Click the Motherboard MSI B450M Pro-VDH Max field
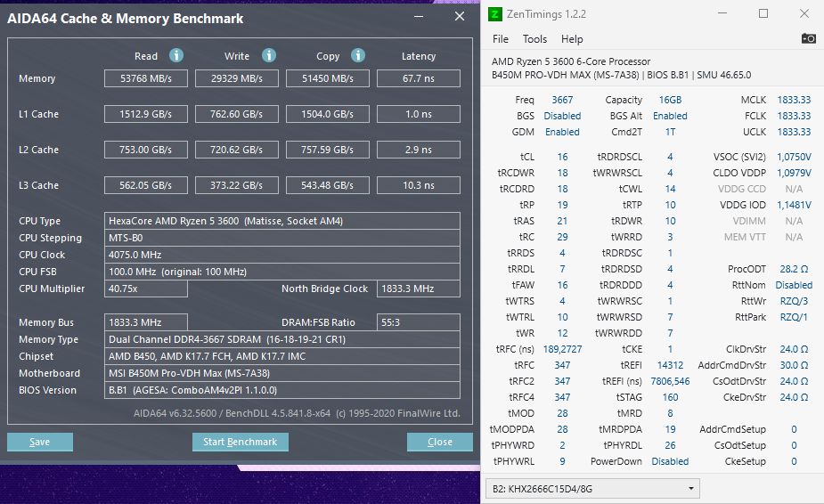 282,373
